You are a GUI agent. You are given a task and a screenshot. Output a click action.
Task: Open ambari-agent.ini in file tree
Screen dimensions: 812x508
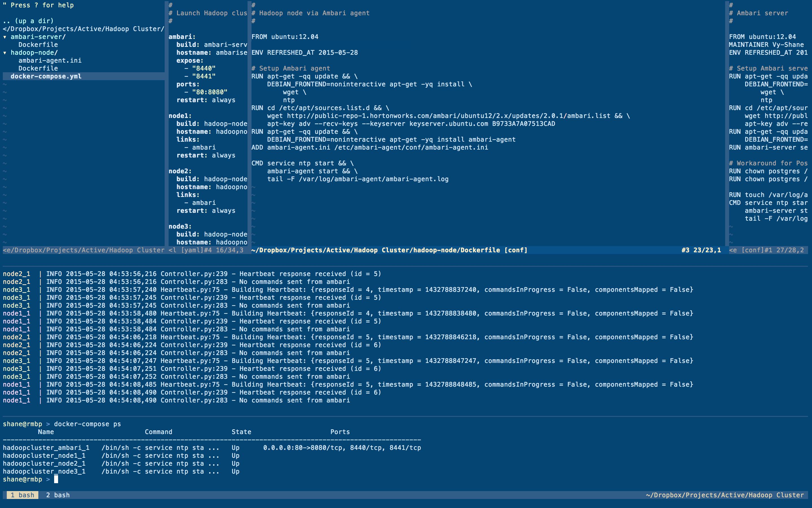click(x=50, y=60)
